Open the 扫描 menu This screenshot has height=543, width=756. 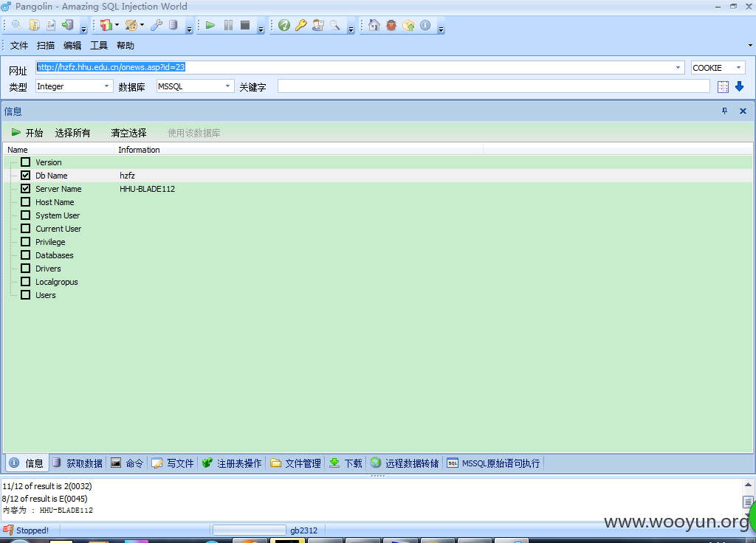45,45
